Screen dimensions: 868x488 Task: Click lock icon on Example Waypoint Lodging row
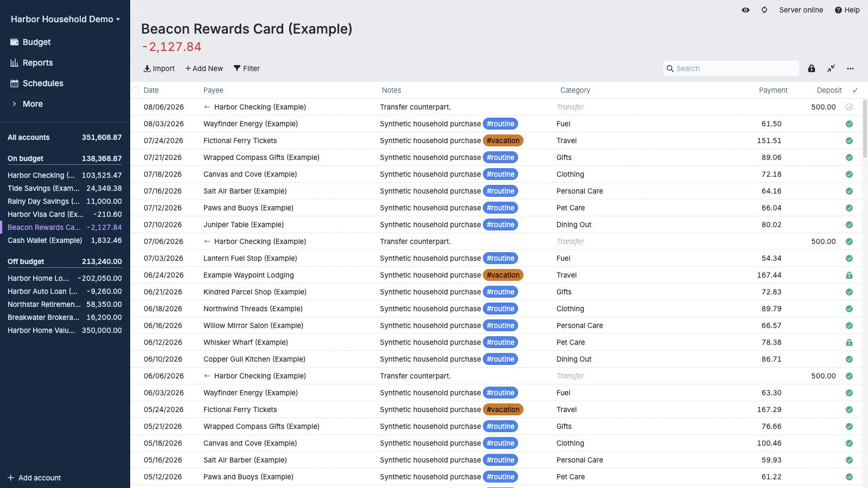pos(849,275)
